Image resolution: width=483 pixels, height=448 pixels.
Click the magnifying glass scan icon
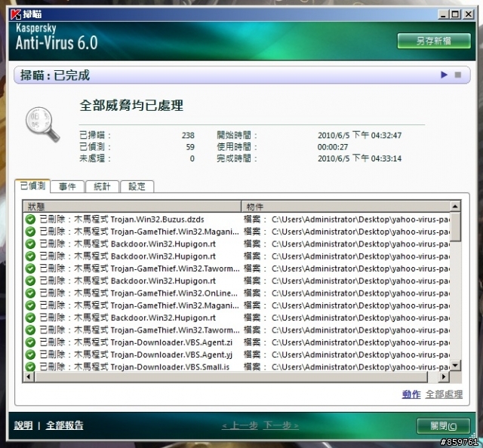(x=42, y=124)
